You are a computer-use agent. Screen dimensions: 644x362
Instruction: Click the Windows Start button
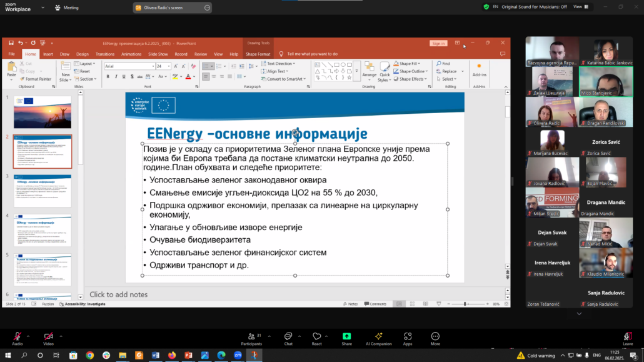(8, 355)
